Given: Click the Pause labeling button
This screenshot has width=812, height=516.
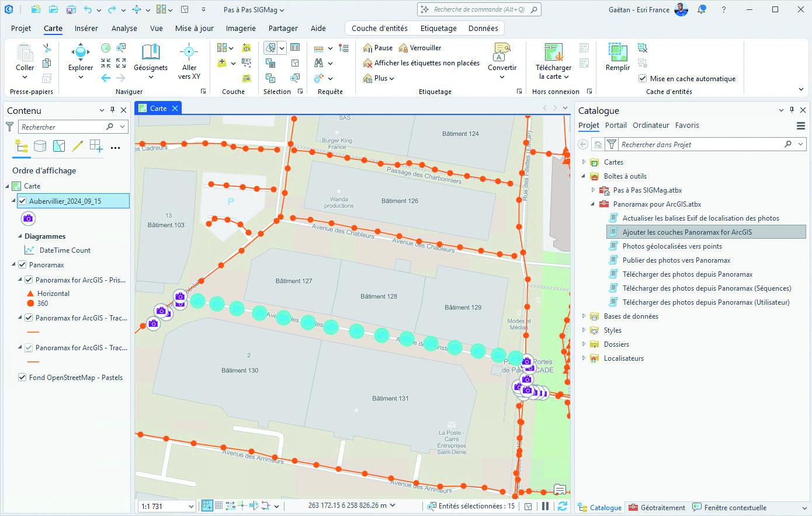Looking at the screenshot, I should (378, 48).
